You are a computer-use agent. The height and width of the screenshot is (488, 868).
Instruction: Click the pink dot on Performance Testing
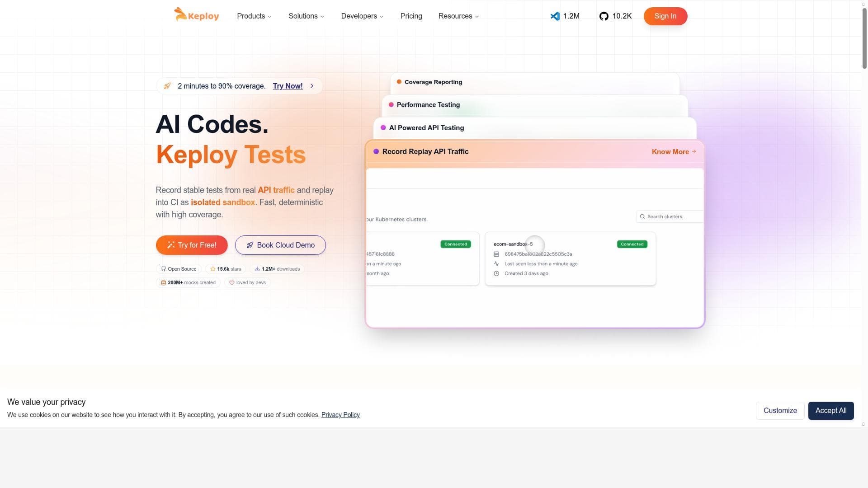(x=391, y=104)
